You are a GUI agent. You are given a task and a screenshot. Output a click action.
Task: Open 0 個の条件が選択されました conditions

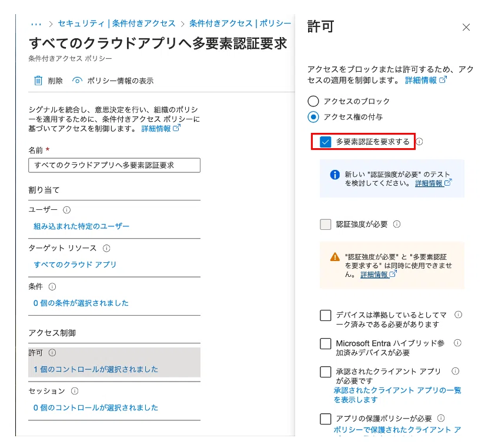pos(81,303)
